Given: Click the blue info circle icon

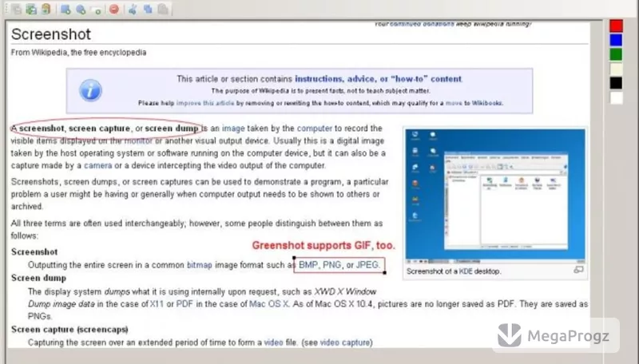Looking at the screenshot, I should click(90, 90).
